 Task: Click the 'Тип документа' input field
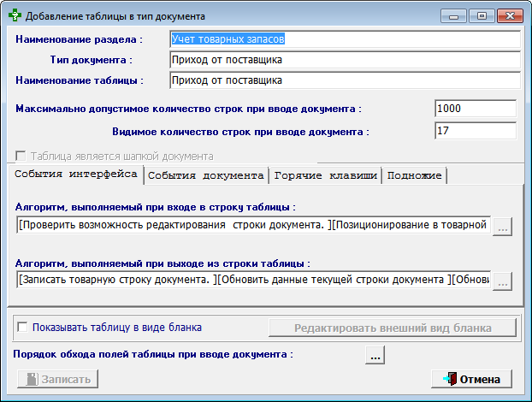tap(345, 60)
